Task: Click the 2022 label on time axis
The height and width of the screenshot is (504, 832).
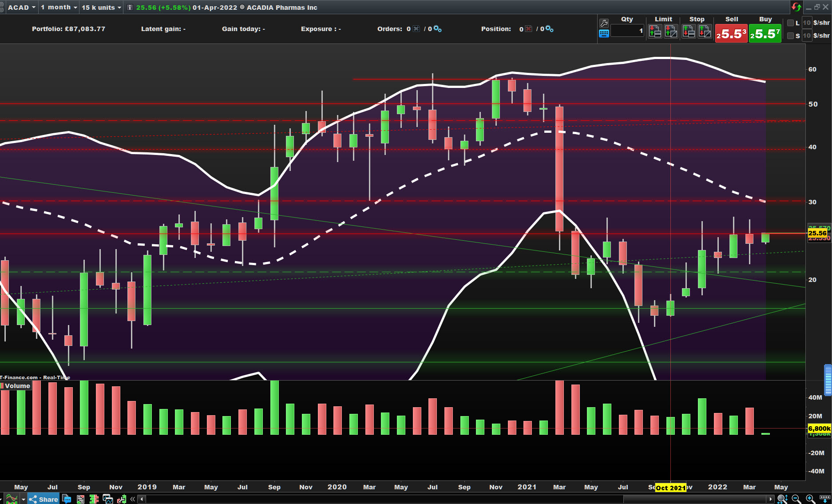Action: (x=717, y=487)
